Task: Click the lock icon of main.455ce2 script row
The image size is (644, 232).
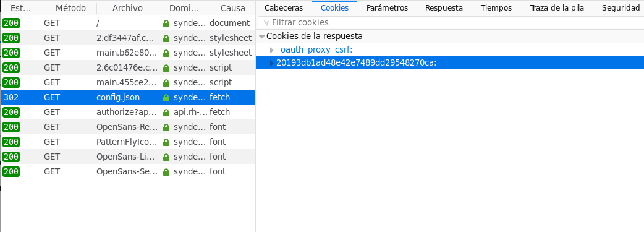Action: tap(166, 83)
